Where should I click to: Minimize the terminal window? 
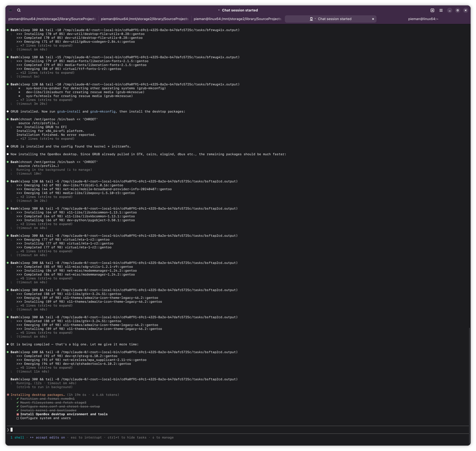449,10
